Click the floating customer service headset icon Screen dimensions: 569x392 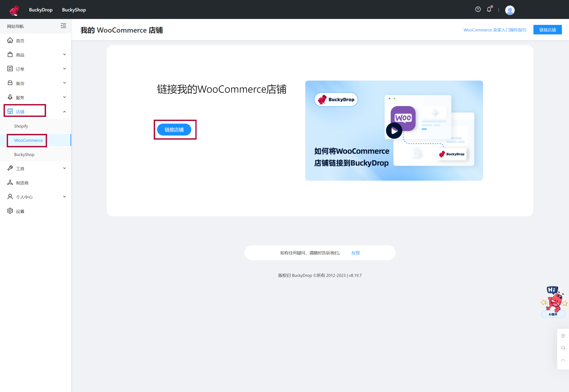(563, 348)
